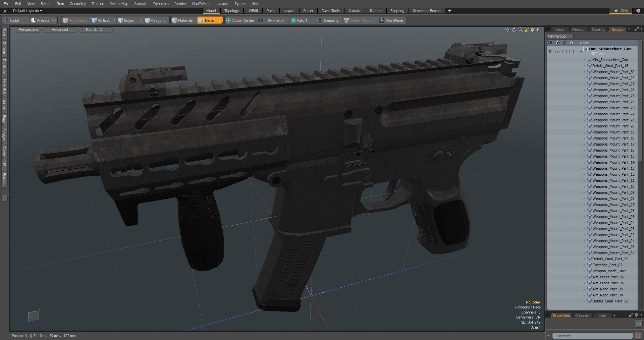Add a new Properties panel tab with plus
This screenshot has width=644, height=340.
pyautogui.click(x=614, y=316)
